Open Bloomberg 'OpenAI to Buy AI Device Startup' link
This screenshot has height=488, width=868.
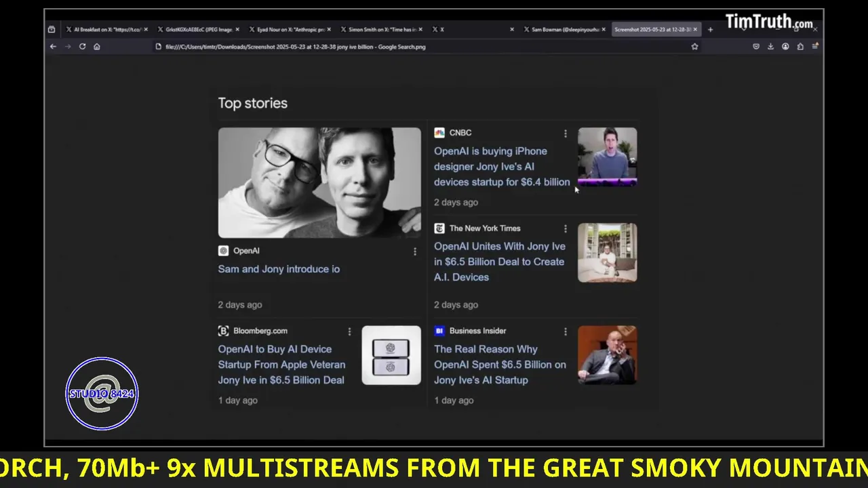click(281, 365)
